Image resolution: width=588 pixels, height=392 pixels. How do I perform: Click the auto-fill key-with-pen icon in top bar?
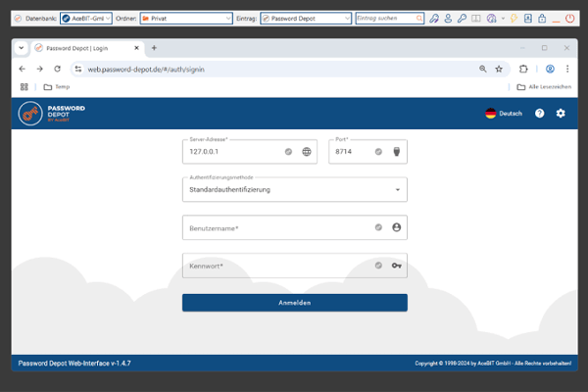point(434,19)
